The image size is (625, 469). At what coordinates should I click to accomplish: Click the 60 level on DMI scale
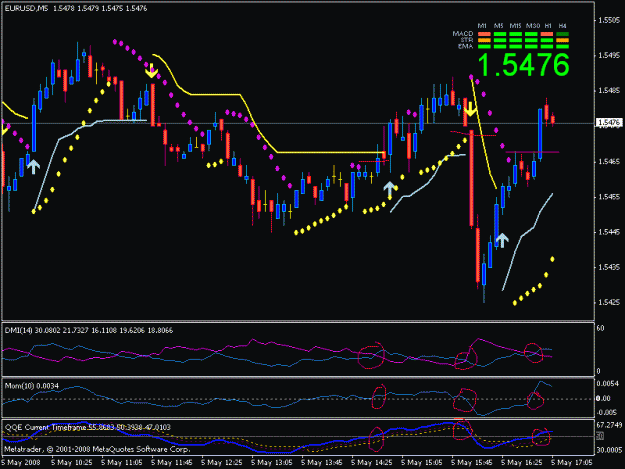click(x=600, y=328)
